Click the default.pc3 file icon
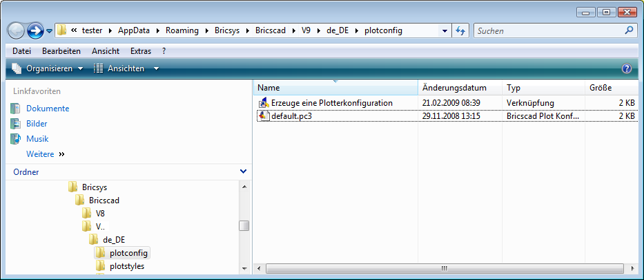The image size is (644, 280). click(263, 116)
